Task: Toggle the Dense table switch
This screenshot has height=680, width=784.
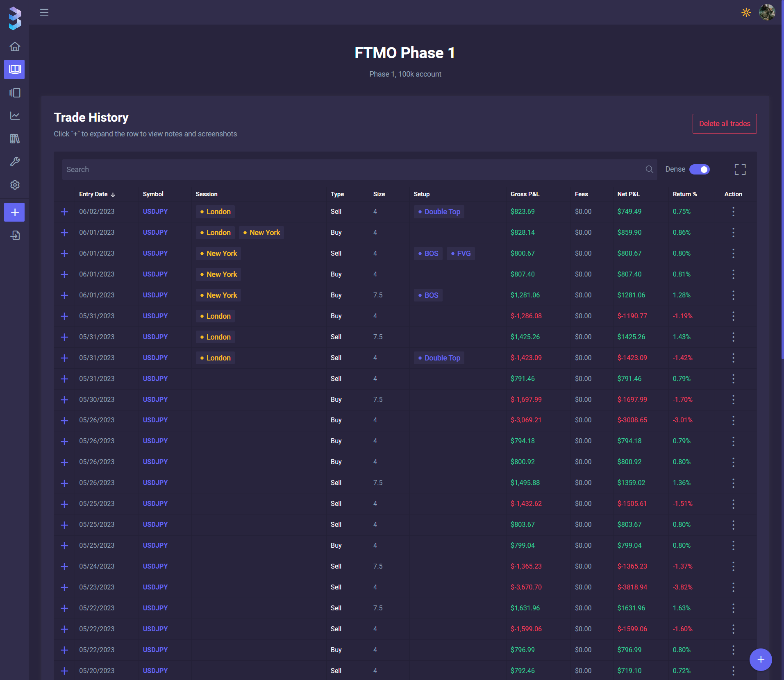Action: point(699,170)
